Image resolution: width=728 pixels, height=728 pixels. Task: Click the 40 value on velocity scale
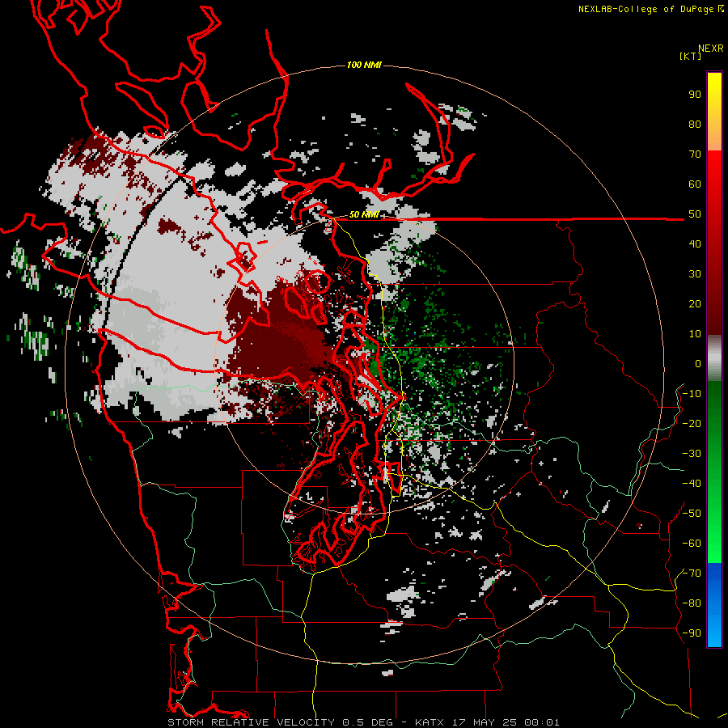(x=695, y=244)
